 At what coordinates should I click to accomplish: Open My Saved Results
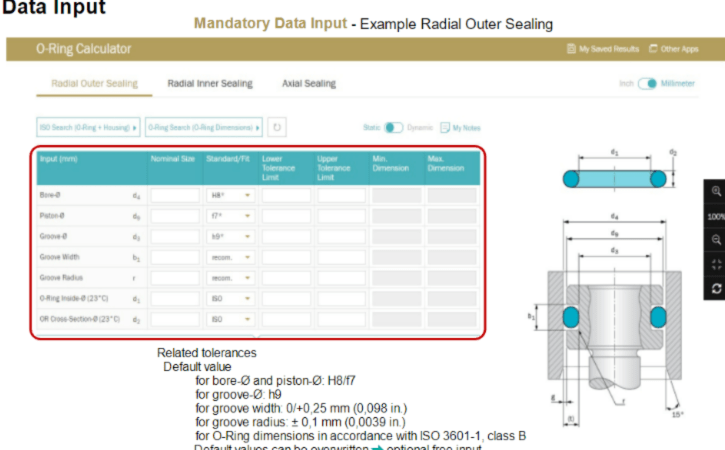pyautogui.click(x=603, y=49)
